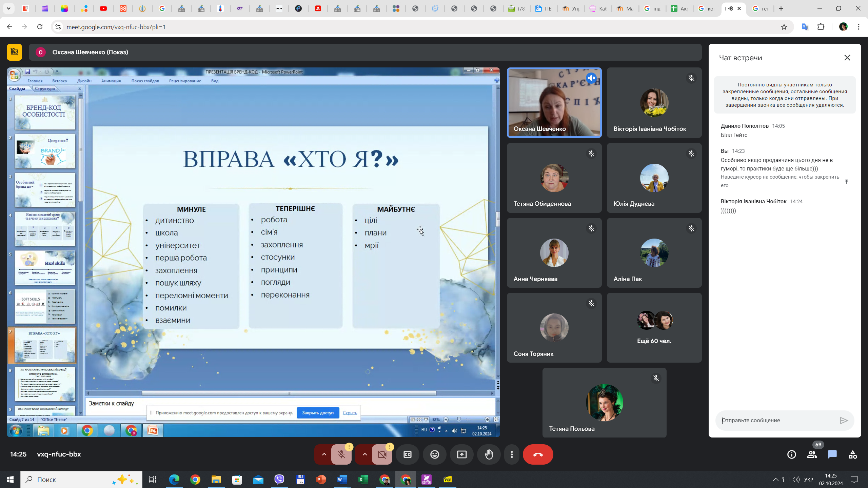Open more options three-dot menu
The width and height of the screenshot is (868, 488).
click(x=512, y=454)
